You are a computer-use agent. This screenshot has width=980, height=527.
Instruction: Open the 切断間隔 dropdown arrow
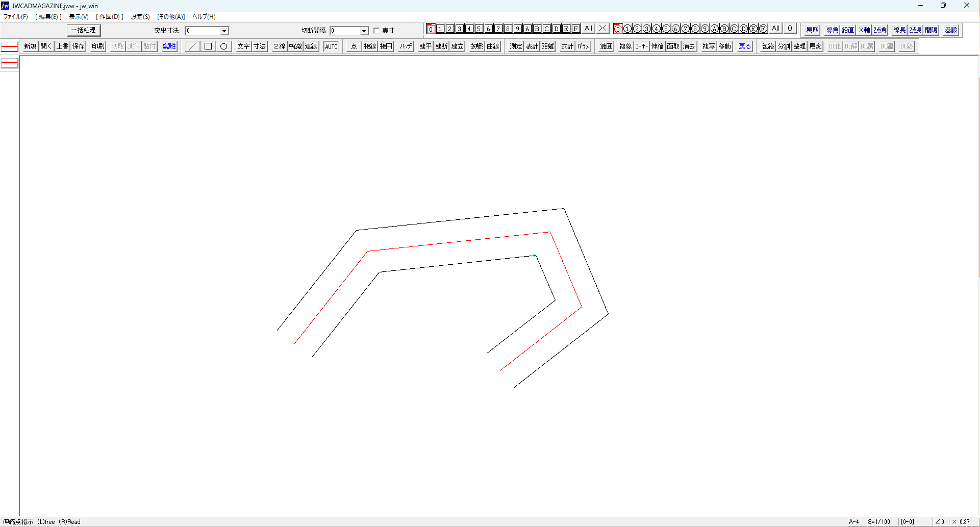click(x=364, y=31)
